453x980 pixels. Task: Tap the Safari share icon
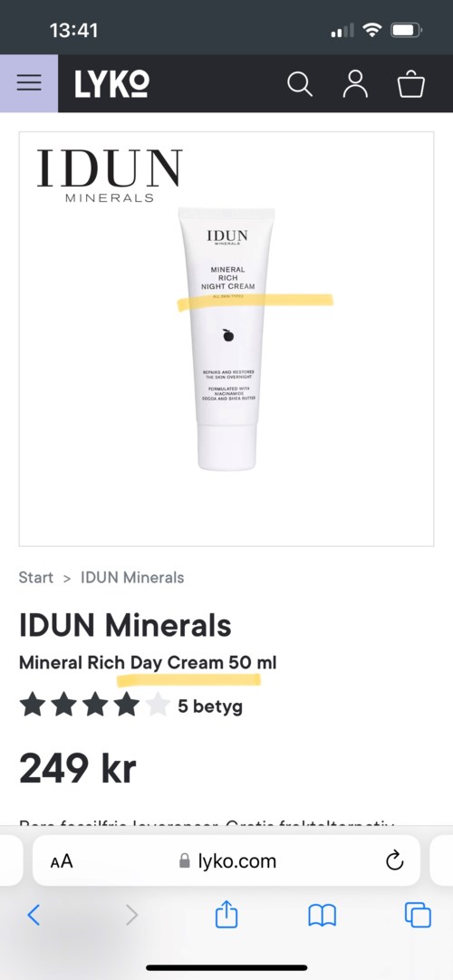[226, 915]
